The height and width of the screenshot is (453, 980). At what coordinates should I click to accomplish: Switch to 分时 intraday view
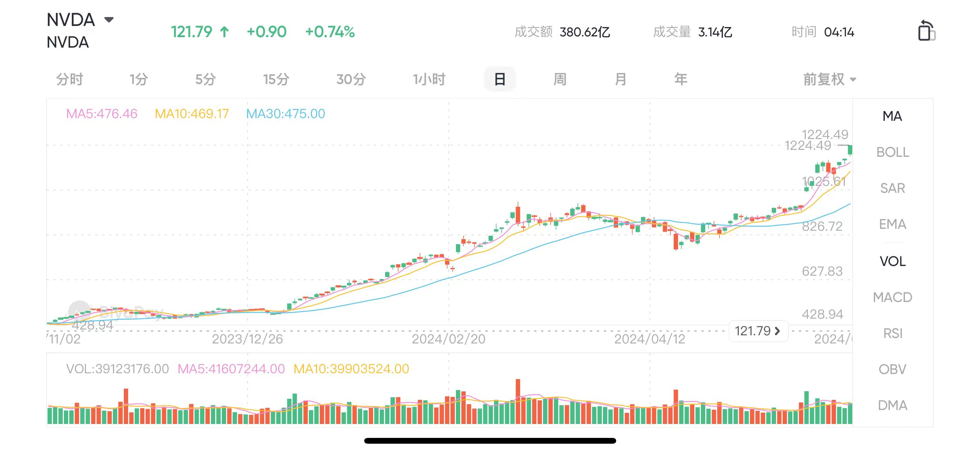(70, 79)
